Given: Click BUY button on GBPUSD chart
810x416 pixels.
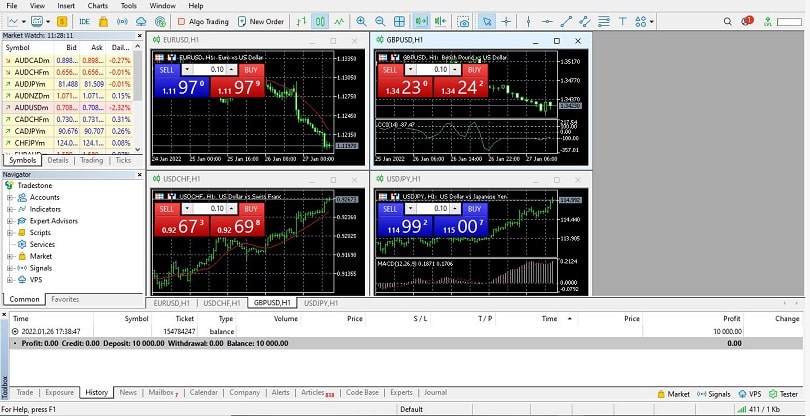Looking at the screenshot, I should (475, 70).
